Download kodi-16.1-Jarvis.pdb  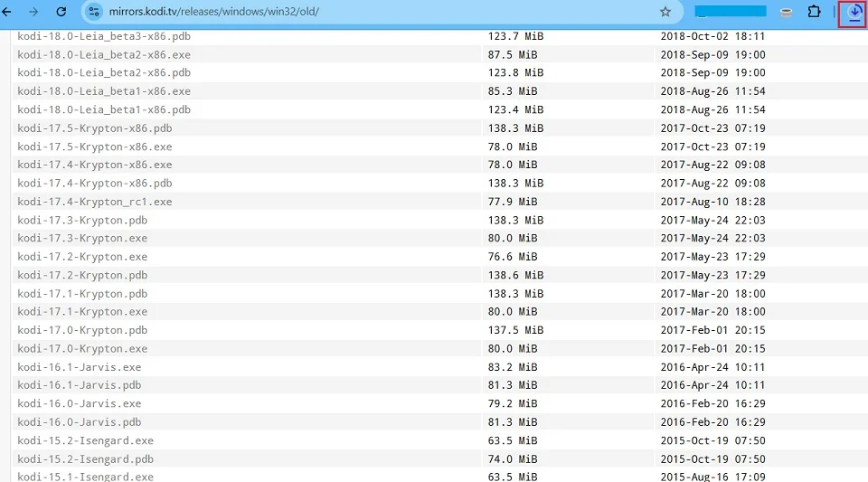(80, 385)
